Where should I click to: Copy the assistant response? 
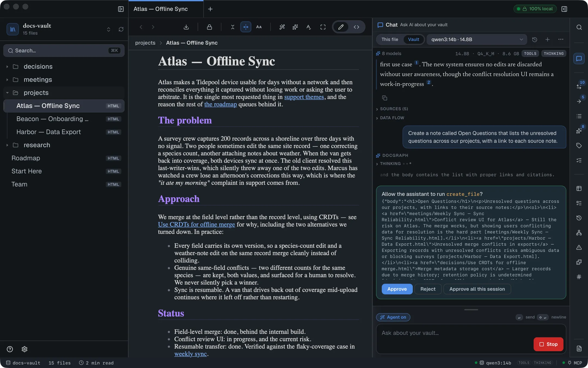pyautogui.click(x=385, y=98)
